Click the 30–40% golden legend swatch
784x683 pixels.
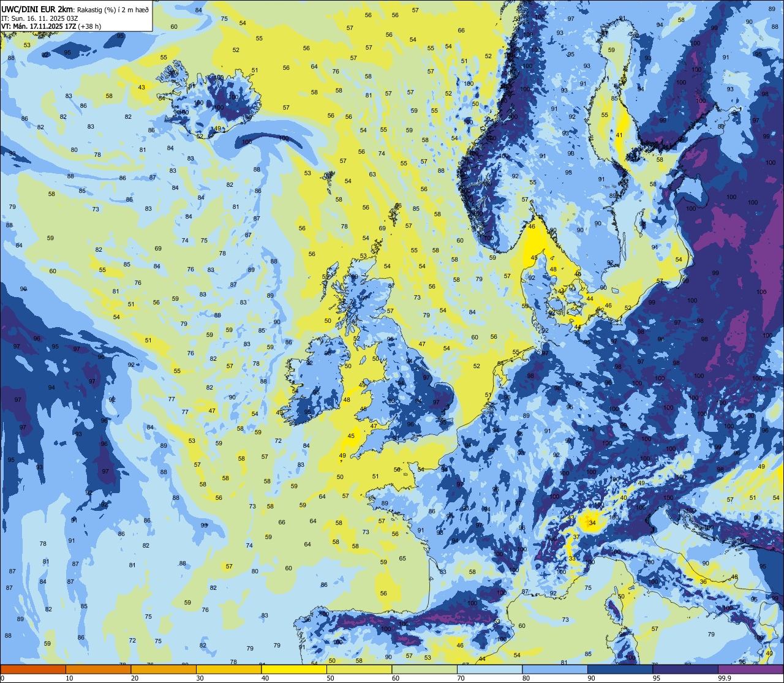coord(228,669)
